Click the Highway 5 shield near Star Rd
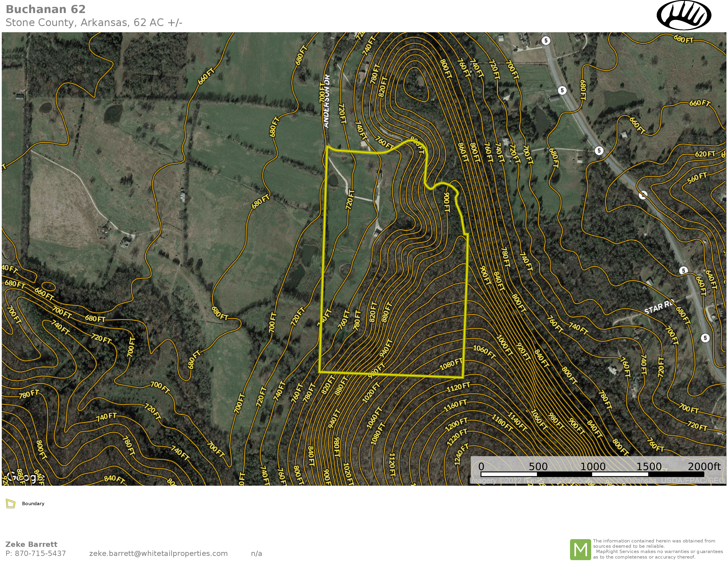Image resolution: width=728 pixels, height=563 pixels. coord(683,270)
